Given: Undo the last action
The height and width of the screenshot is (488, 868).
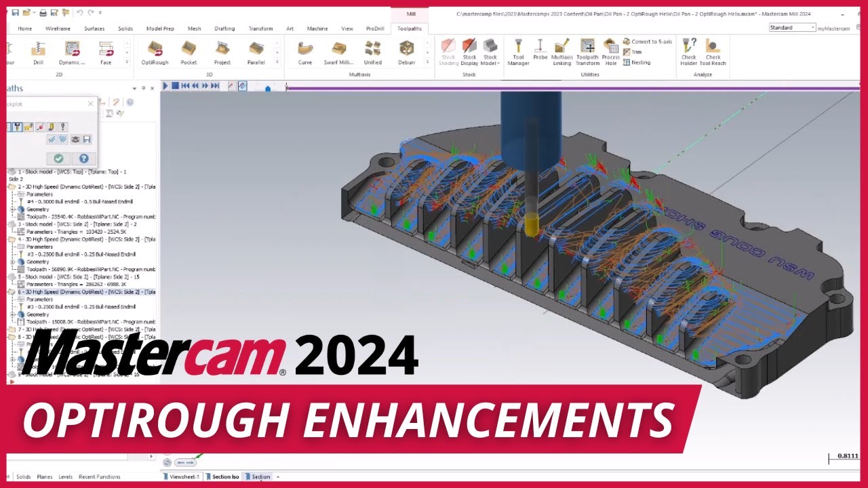Looking at the screenshot, I should 80,13.
